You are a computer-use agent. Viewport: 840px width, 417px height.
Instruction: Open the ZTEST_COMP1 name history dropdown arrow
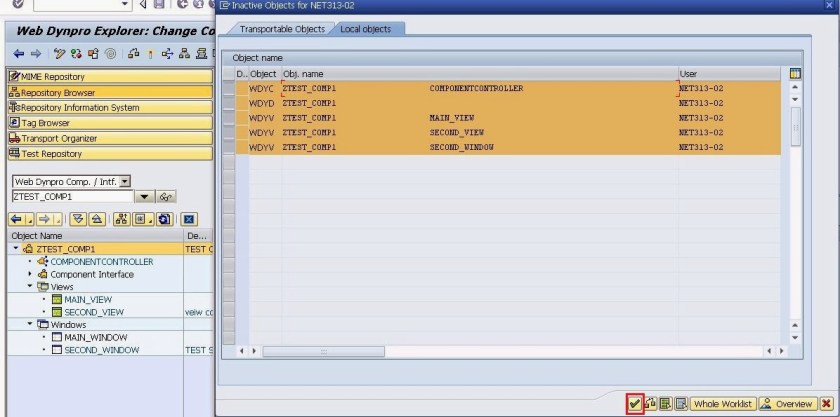(144, 197)
